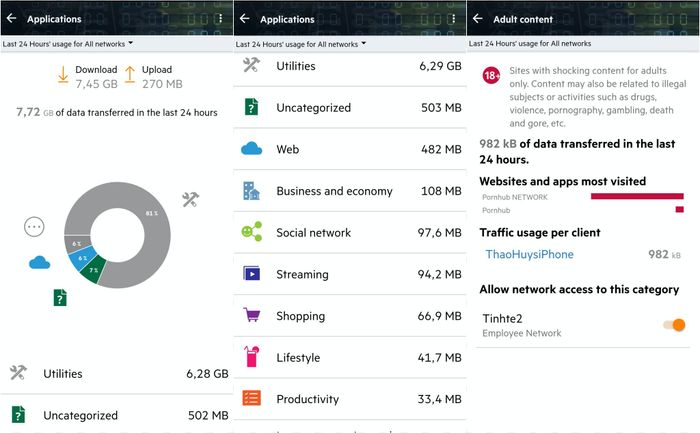Tap the green Uncategorized question-mark icon near the chart
Viewport: 700px width, 433px height.
[60, 297]
